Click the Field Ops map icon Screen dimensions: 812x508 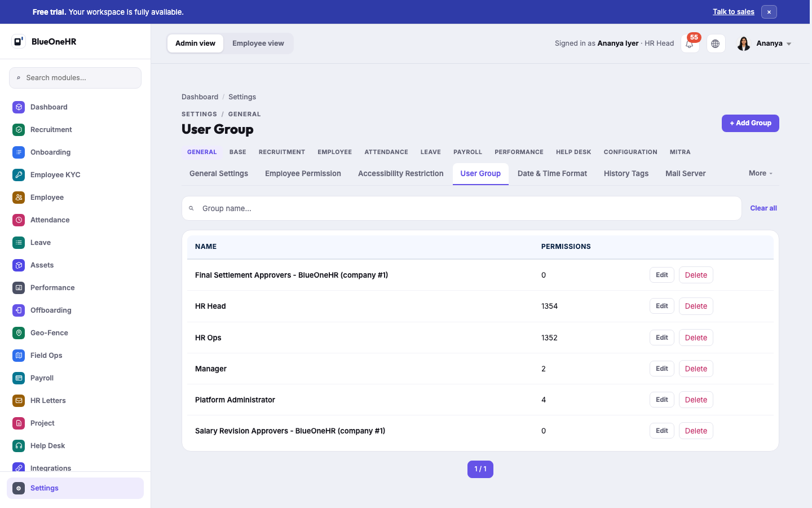click(19, 356)
